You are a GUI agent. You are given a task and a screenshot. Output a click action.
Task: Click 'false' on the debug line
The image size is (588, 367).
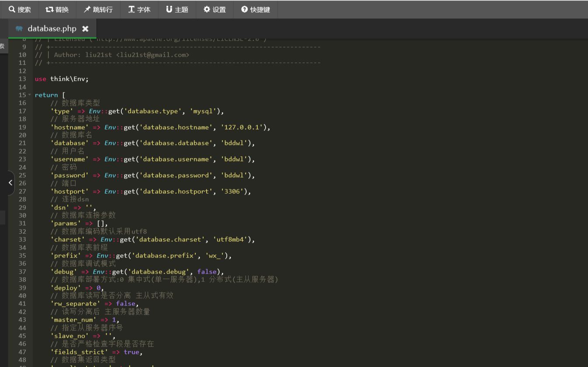coord(207,272)
